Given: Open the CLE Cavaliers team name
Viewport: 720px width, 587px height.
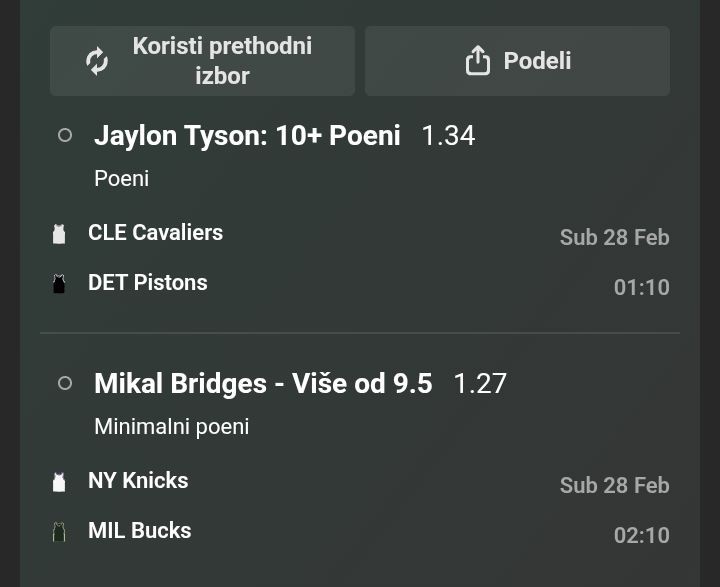Looking at the screenshot, I should coord(155,232).
